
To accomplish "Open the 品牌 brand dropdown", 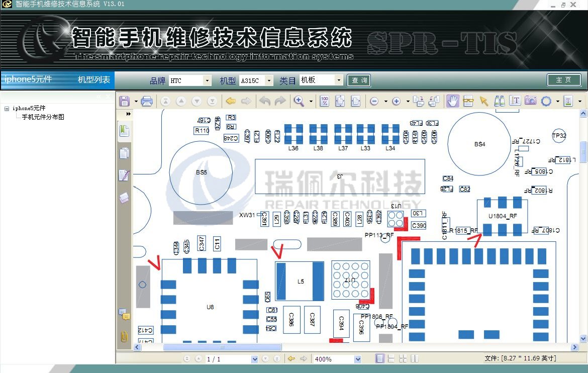I will coord(207,80).
